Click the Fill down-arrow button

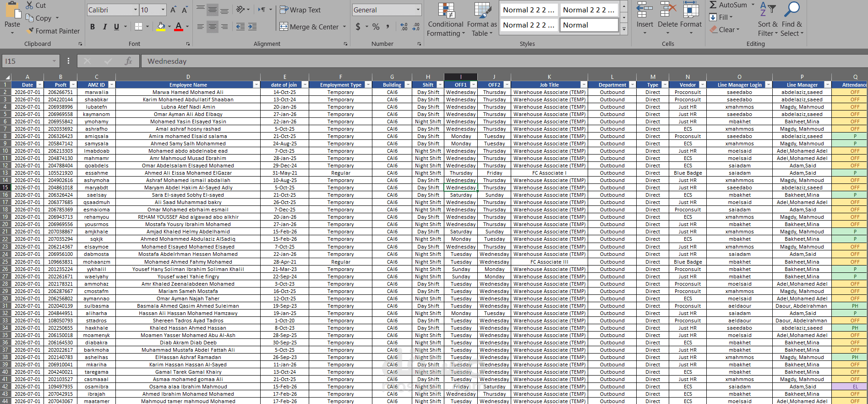coord(721,17)
